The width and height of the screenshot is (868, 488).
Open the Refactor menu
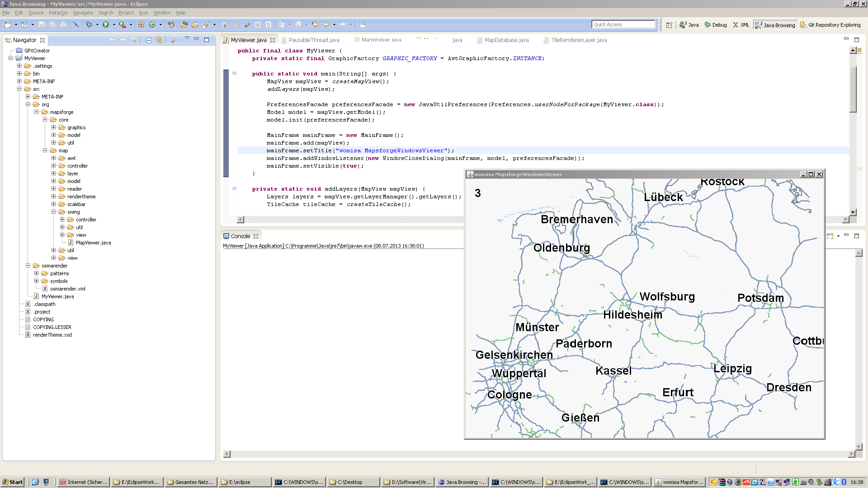point(58,13)
